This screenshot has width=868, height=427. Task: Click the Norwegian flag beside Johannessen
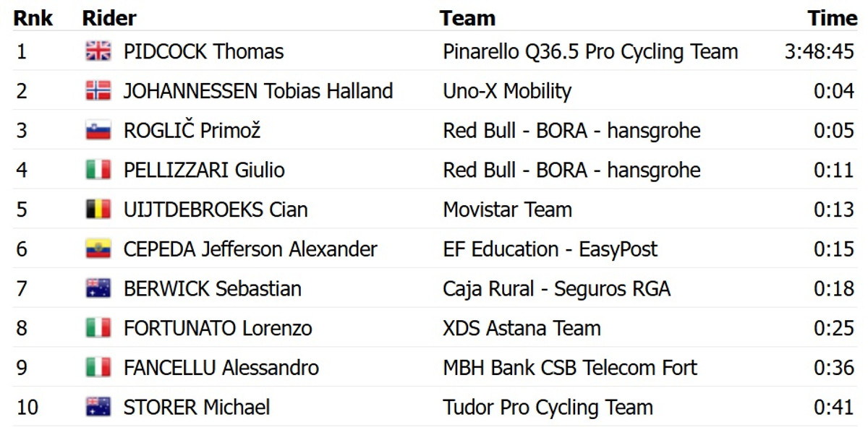[x=98, y=91]
